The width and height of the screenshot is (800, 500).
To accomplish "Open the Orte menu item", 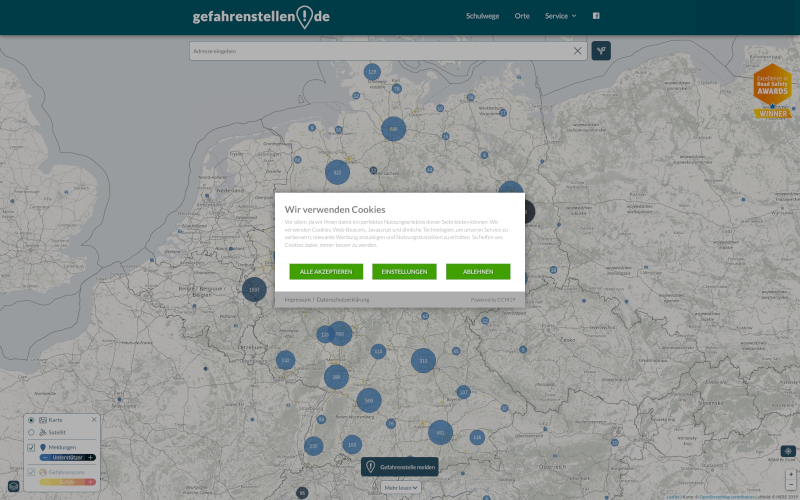I will click(522, 16).
